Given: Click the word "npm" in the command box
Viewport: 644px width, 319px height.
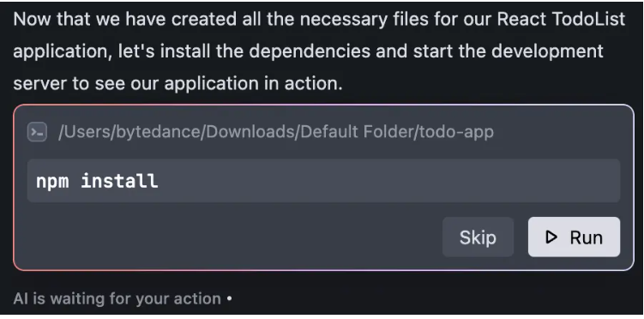Looking at the screenshot, I should pos(52,183).
